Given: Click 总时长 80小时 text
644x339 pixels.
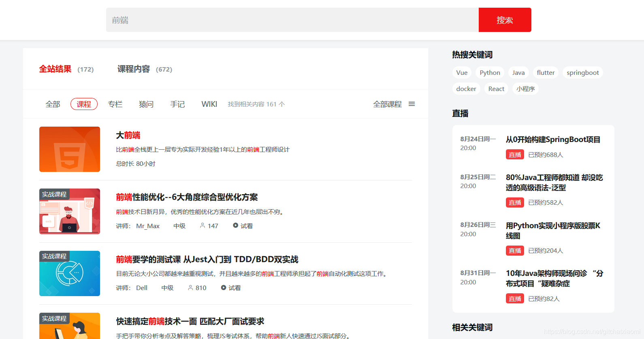Looking at the screenshot, I should [136, 163].
